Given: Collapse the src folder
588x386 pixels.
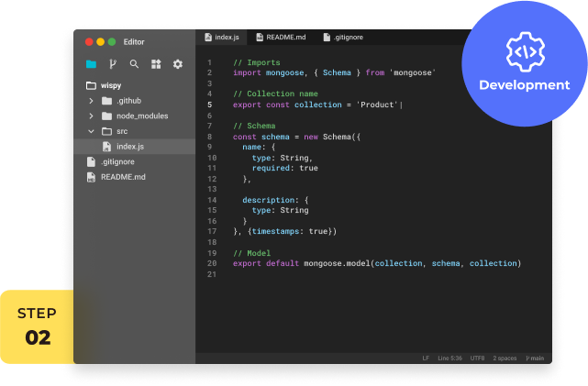Looking at the screenshot, I should (91, 131).
